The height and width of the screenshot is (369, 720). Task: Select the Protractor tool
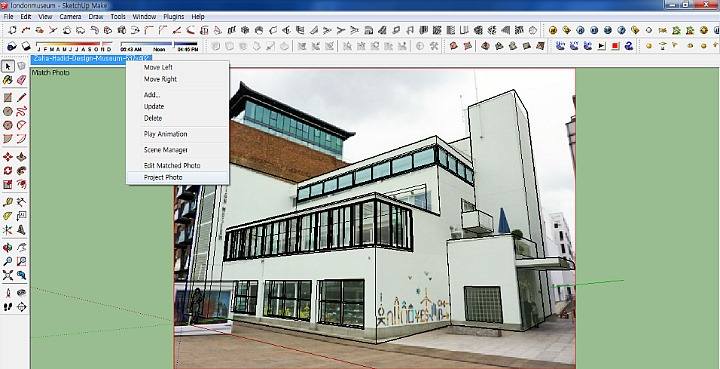coord(8,216)
